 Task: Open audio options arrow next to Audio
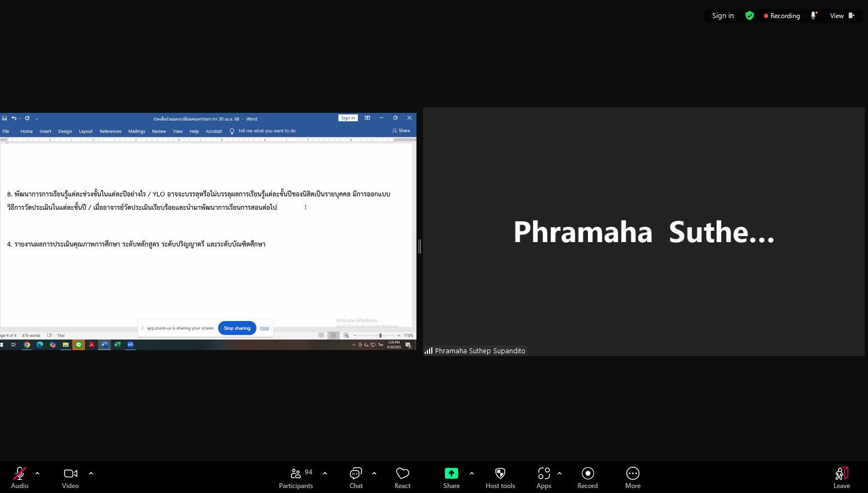[x=37, y=473]
